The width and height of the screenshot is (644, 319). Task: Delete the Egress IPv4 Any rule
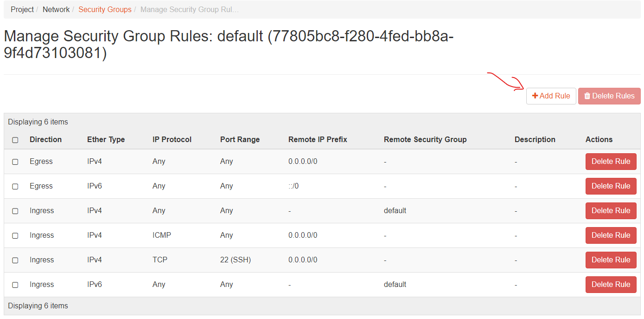pyautogui.click(x=611, y=162)
